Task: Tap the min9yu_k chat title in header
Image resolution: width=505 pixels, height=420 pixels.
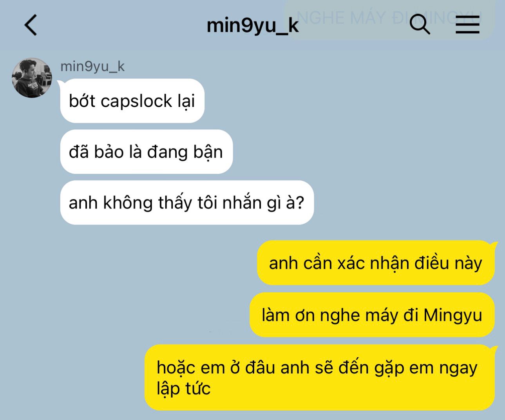Action: 252,26
